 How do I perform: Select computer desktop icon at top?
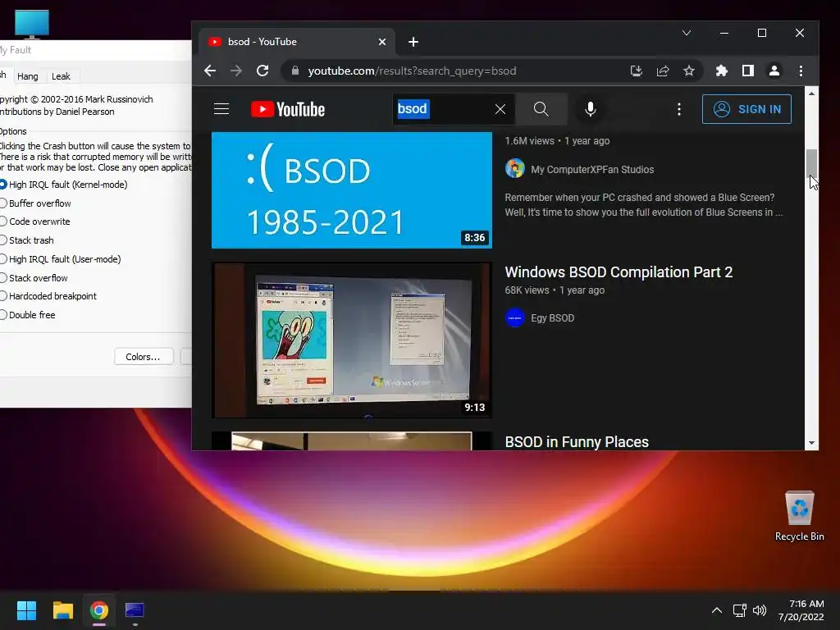(32, 24)
